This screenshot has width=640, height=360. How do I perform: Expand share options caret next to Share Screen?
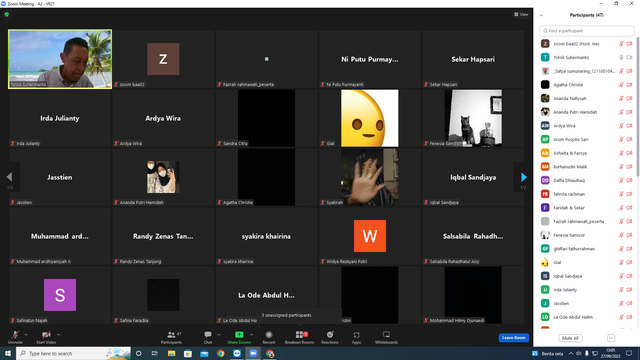click(x=251, y=335)
